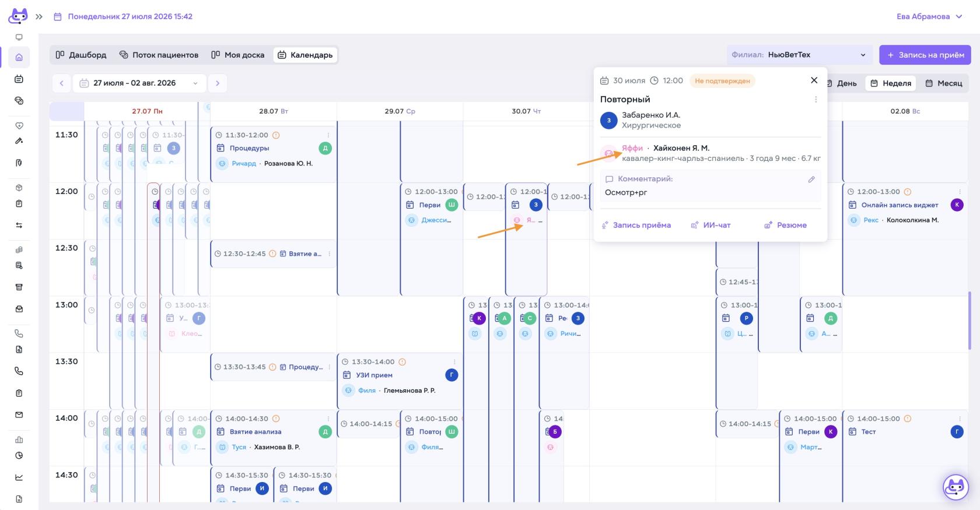Switch to the Поток пациентов tab
Image resolution: width=980 pixels, height=510 pixels.
pyautogui.click(x=159, y=55)
